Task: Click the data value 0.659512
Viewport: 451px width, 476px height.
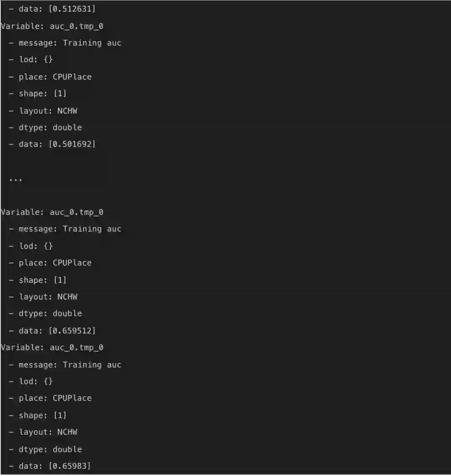Action: click(72, 331)
